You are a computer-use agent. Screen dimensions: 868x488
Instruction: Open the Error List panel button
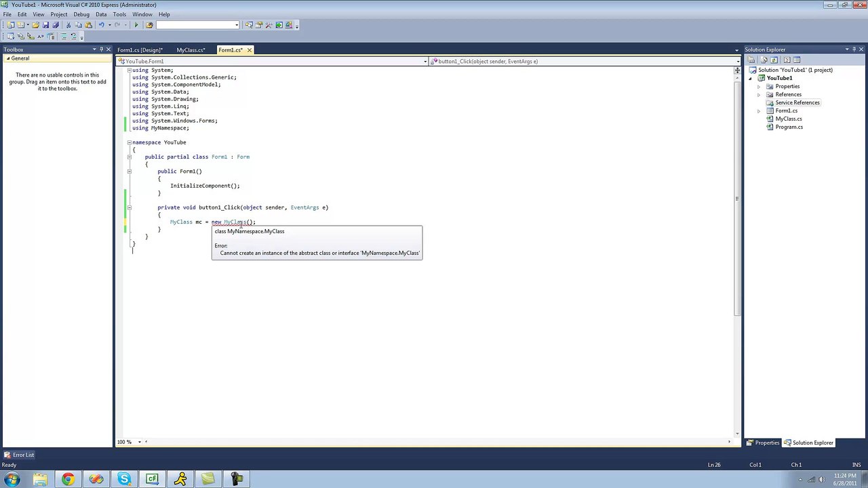pos(19,455)
